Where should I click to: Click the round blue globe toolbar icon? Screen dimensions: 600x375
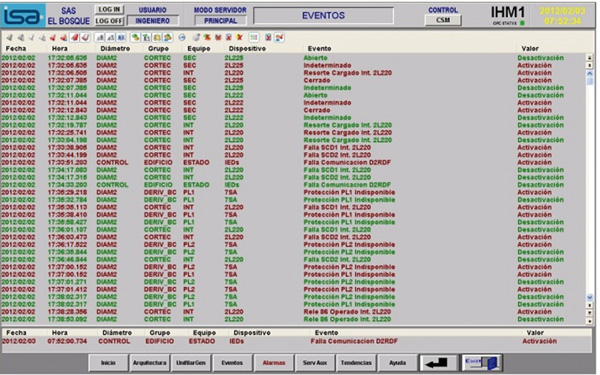click(x=182, y=38)
